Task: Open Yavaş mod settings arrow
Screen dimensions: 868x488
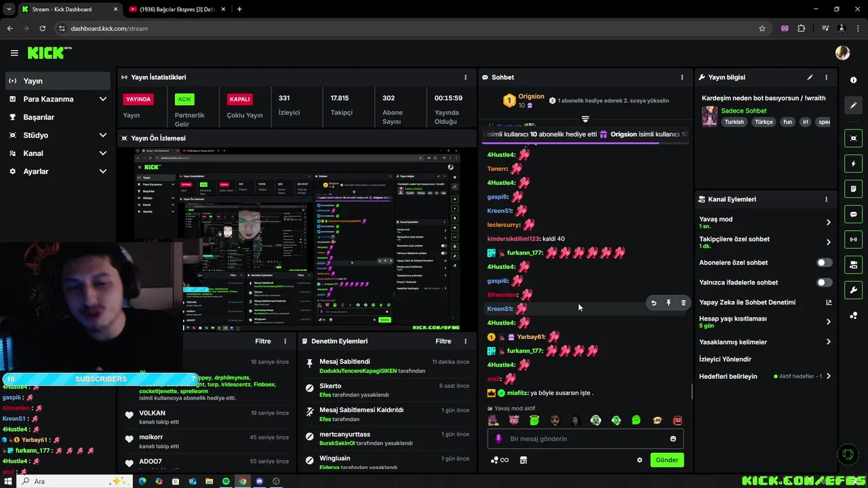Action: pos(828,222)
